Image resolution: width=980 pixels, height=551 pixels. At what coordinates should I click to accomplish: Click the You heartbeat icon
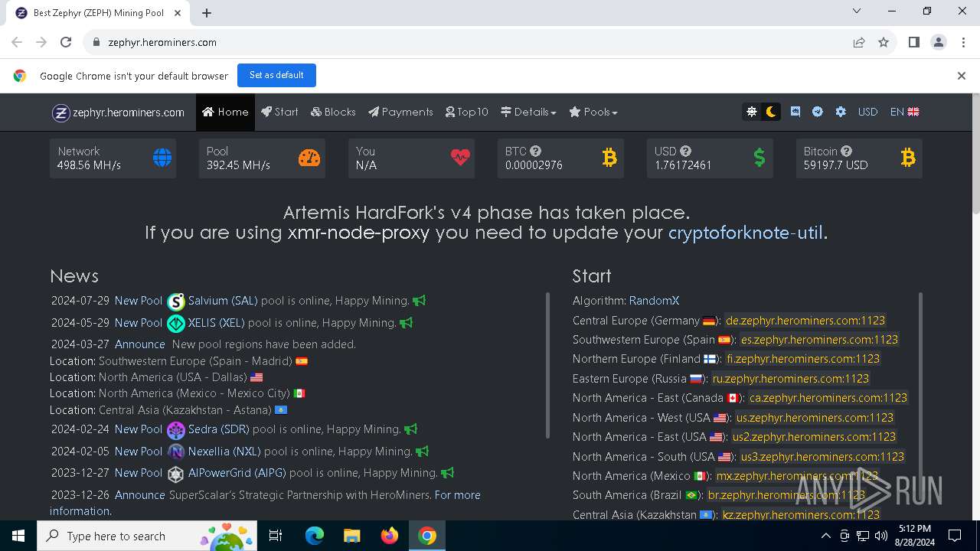click(460, 158)
